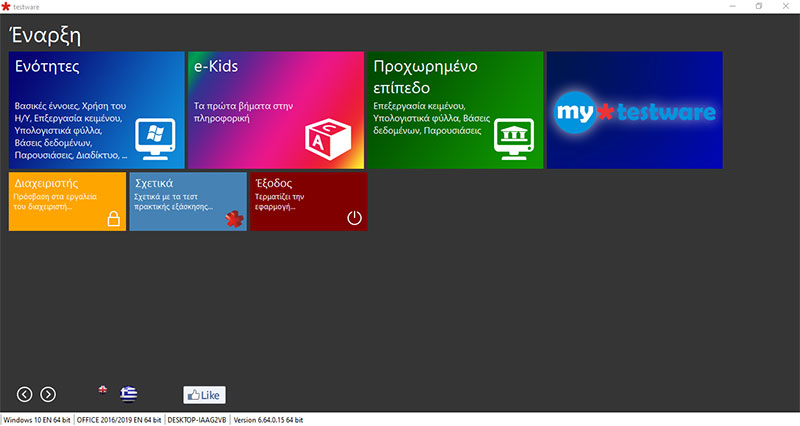Screen dimensions: 800x426
Task: Go forward with the right arrow
Action: [x=48, y=394]
